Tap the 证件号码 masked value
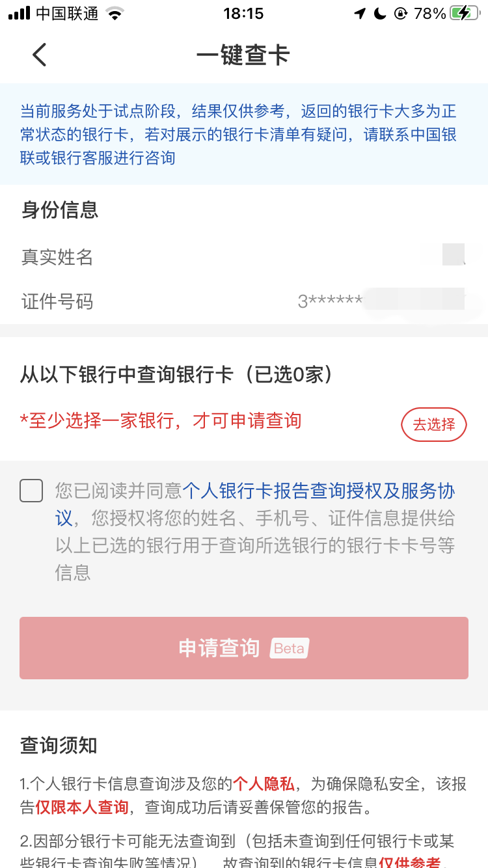The height and width of the screenshot is (868, 488). pos(381,301)
